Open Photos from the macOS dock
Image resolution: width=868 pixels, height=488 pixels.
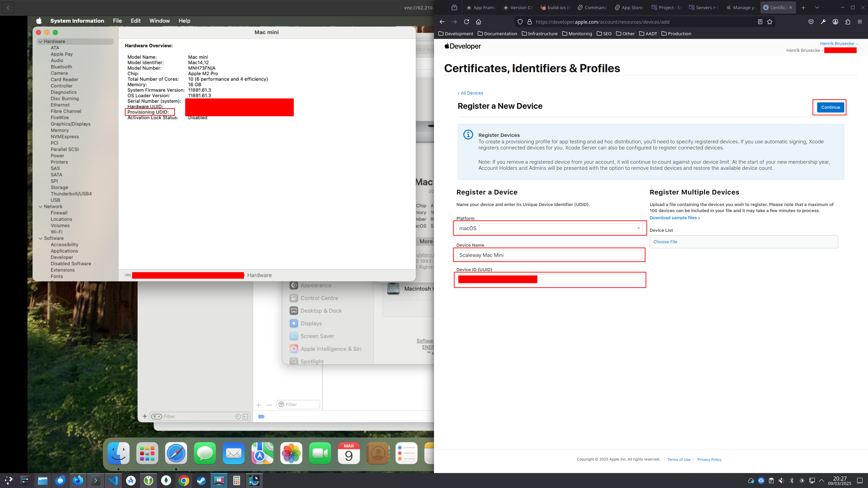(x=291, y=453)
